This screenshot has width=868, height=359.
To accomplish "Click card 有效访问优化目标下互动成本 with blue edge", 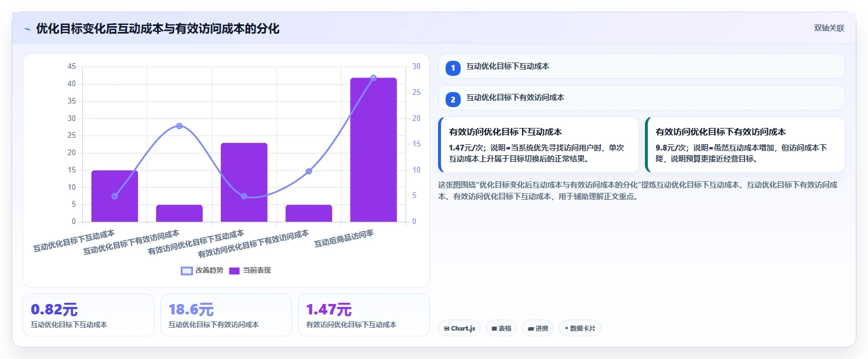I will coord(538,145).
